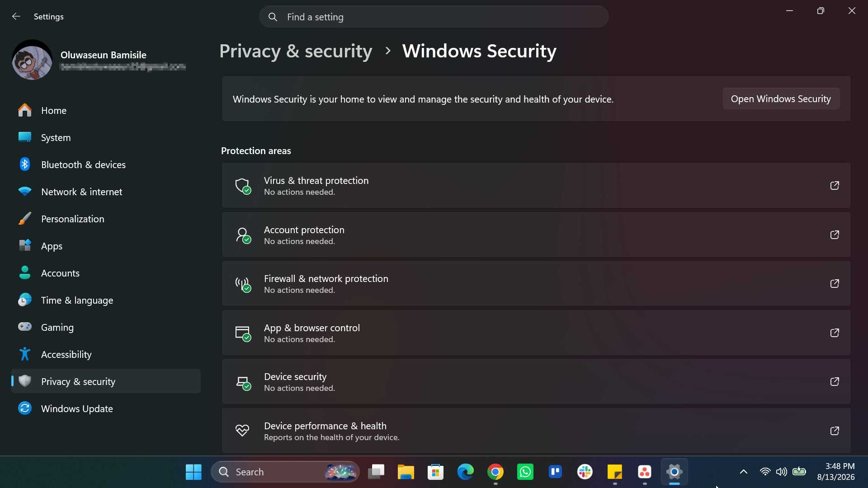Click the Settings gear icon in taskbar
This screenshot has width=868, height=488.
click(674, 472)
